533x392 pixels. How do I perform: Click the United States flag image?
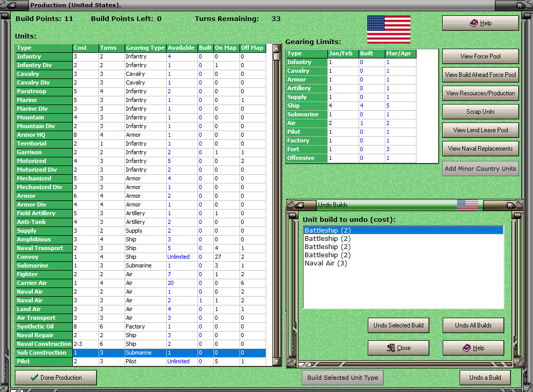click(388, 29)
